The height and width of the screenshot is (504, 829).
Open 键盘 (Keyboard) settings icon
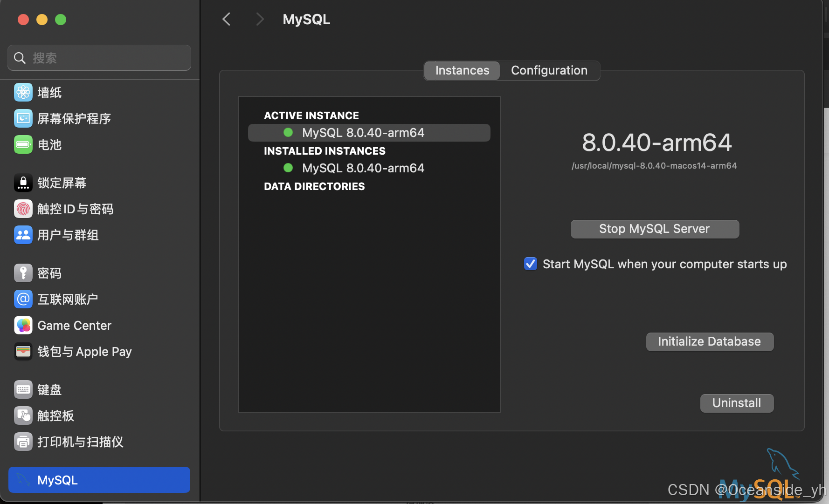tap(23, 389)
